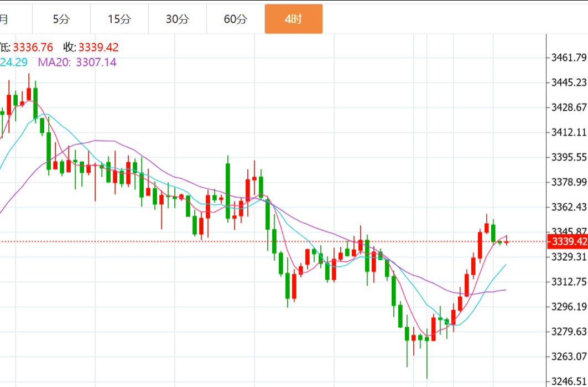Click the 3362.43 price axis label
The image size is (588, 387).
(x=569, y=207)
